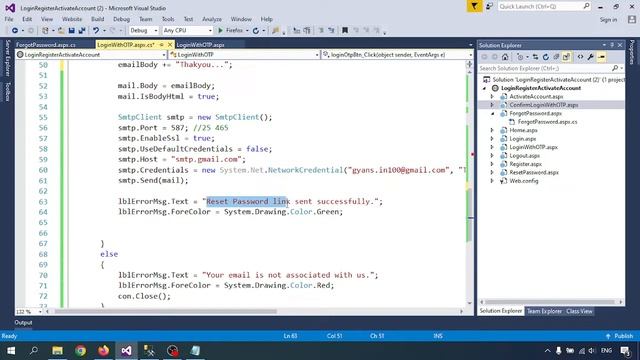Click View Code icon in Solution Explorer
This screenshot has width=640, height=360.
[x=580, y=57]
